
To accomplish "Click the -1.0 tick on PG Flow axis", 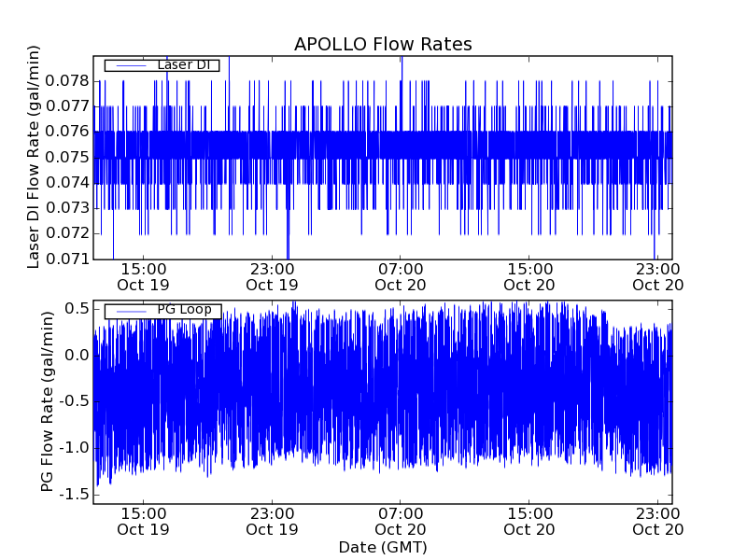I will (74, 448).
